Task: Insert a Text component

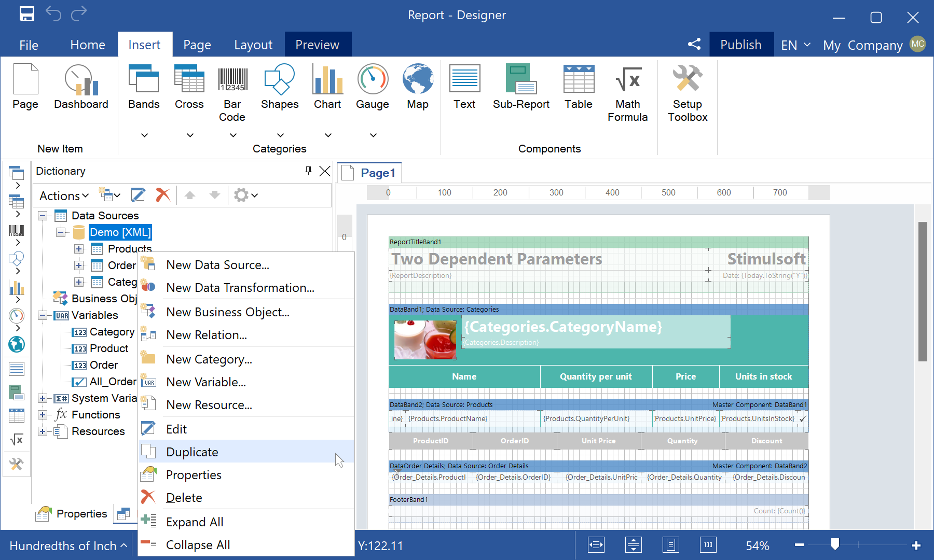Action: click(464, 87)
